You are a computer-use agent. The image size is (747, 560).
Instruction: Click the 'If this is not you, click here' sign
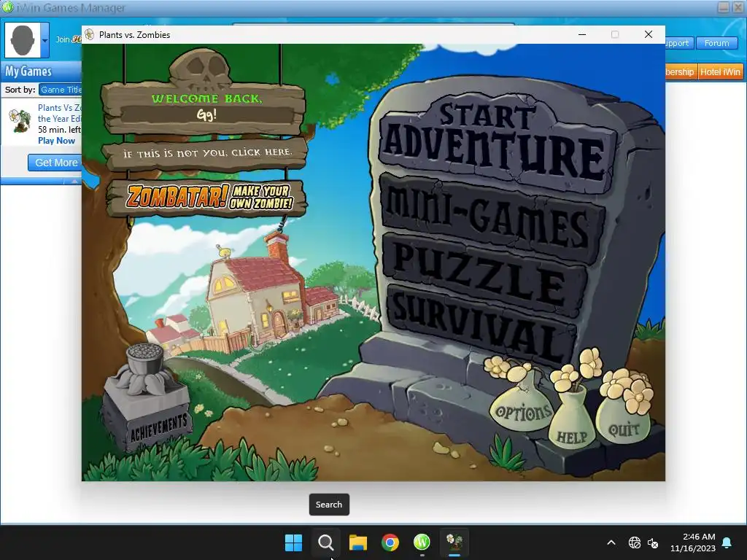click(x=206, y=153)
